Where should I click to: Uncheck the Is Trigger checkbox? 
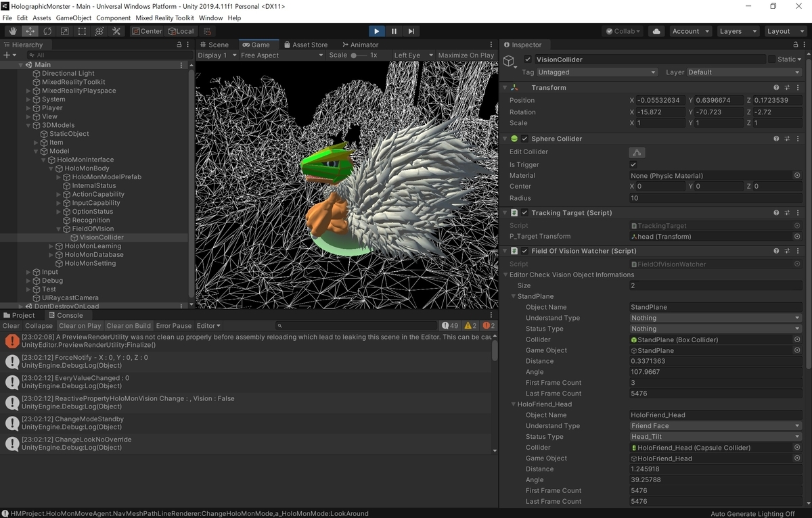pos(633,164)
